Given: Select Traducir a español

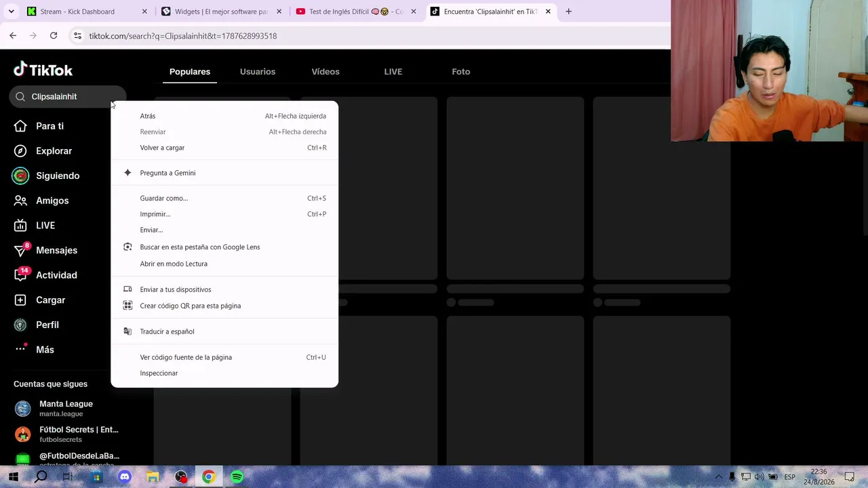Looking at the screenshot, I should click(224, 331).
